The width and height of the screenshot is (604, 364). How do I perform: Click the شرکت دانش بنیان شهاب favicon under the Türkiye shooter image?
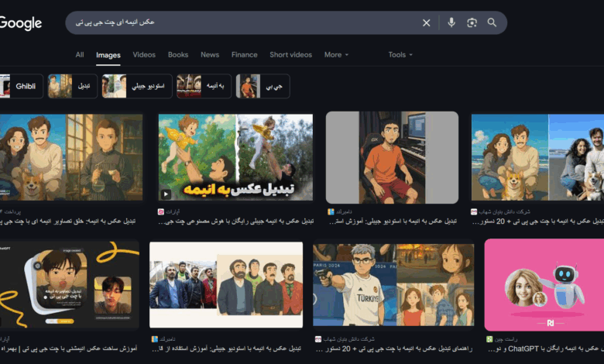pos(318,339)
